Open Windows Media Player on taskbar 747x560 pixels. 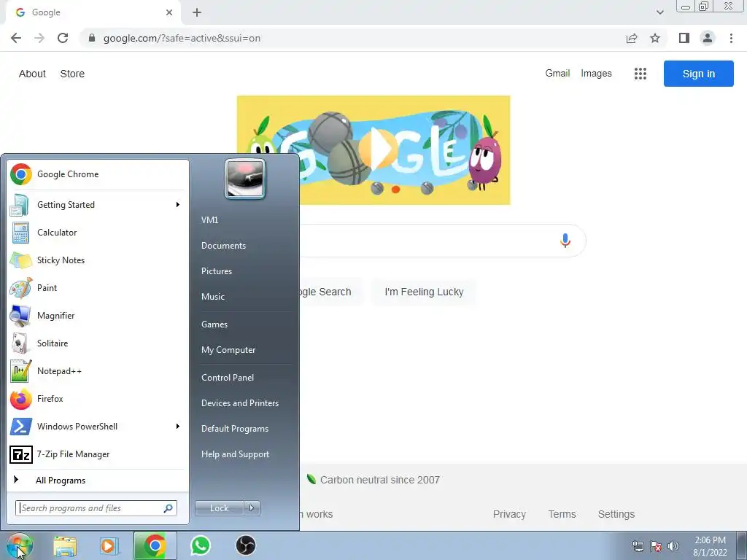pos(109,545)
